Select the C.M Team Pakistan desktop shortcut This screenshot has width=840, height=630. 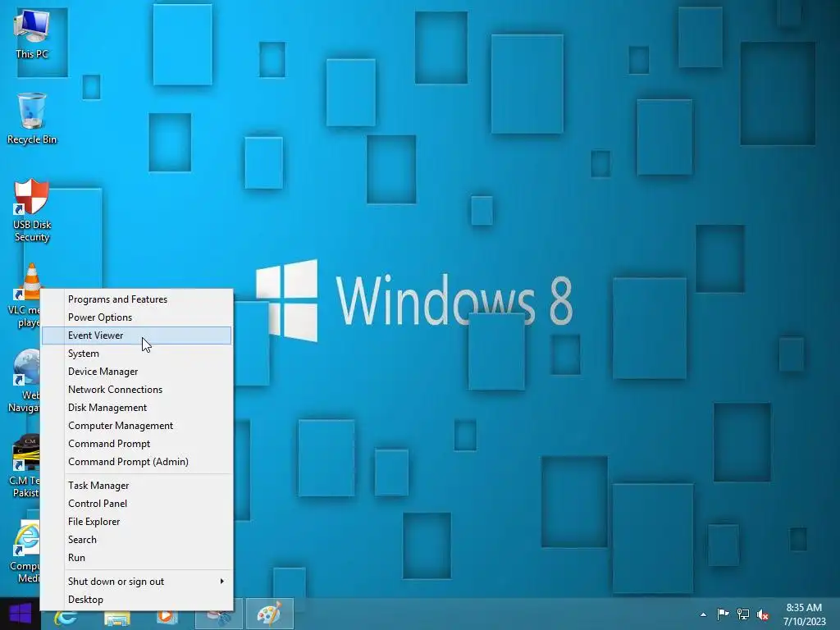25,466
